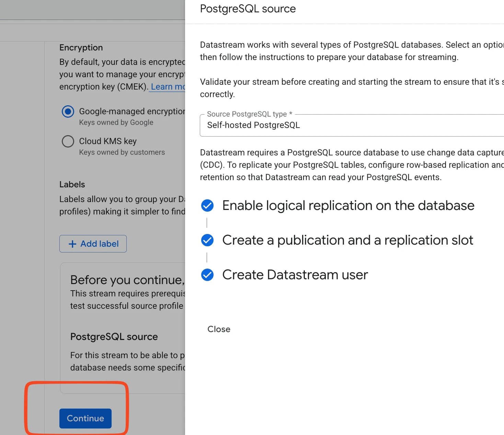Open the Learn more link about CMEK
Screen dimensions: 504x435
click(168, 87)
